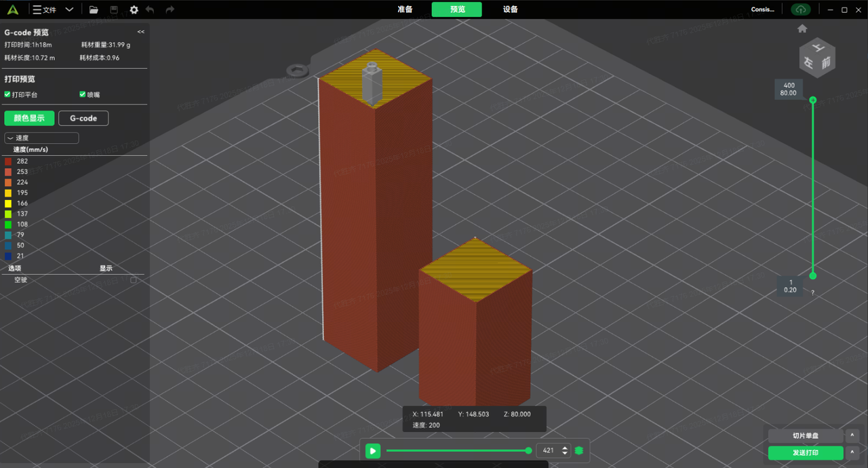Uncheck the 喷嘴 checkbox
Screen dimensions: 868x468
(x=83, y=94)
